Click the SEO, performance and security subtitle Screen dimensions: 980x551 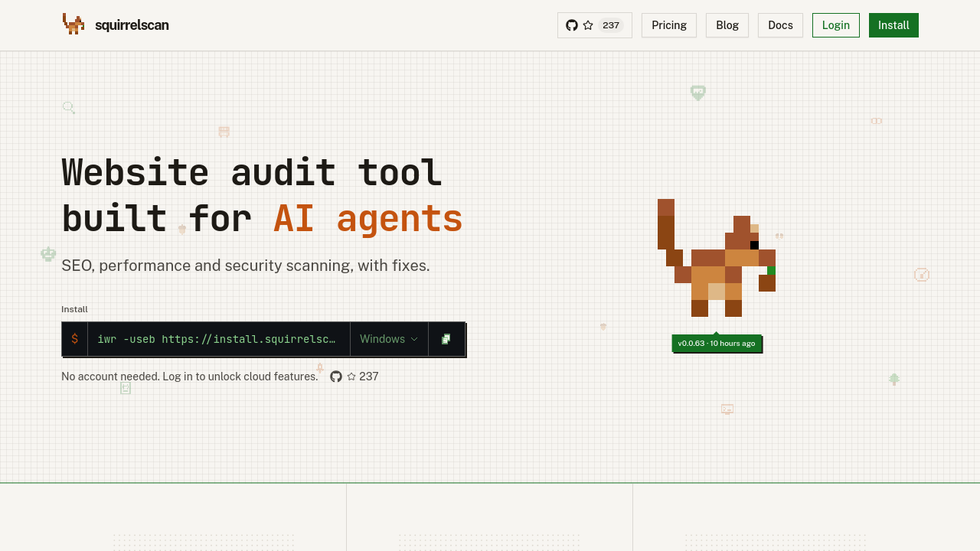(246, 266)
